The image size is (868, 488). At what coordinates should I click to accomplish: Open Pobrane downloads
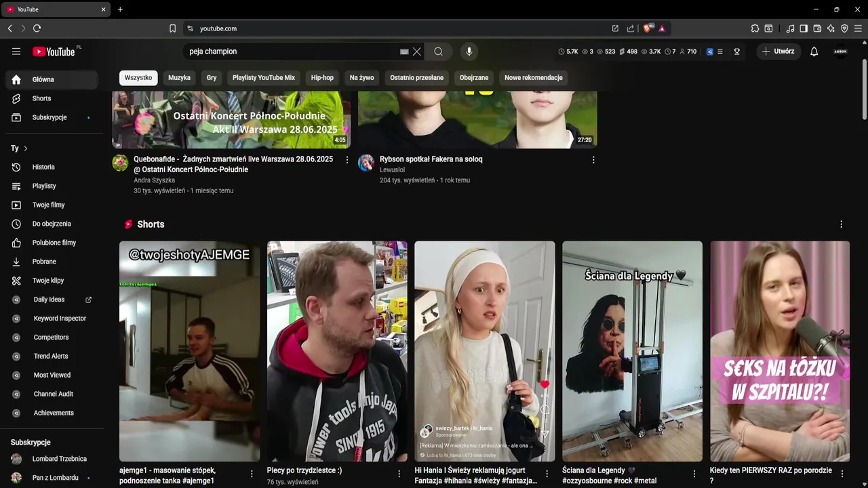[x=53, y=262]
